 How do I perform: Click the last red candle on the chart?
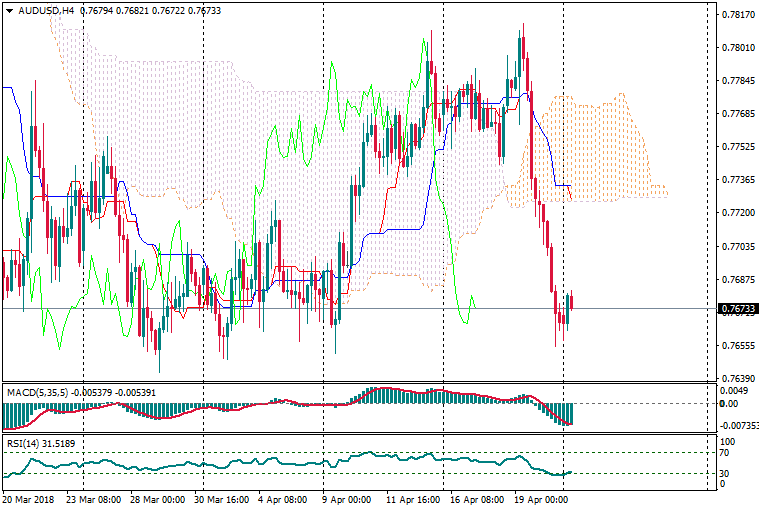tap(571, 301)
